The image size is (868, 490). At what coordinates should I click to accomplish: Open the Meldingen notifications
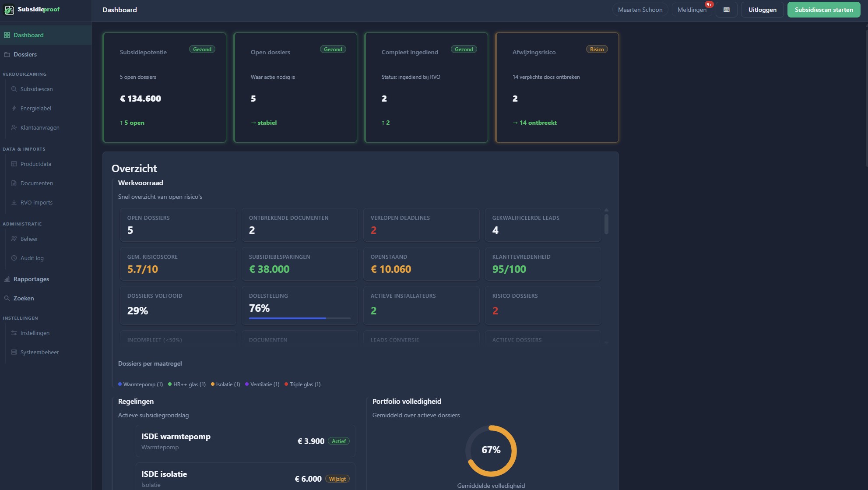coord(692,10)
